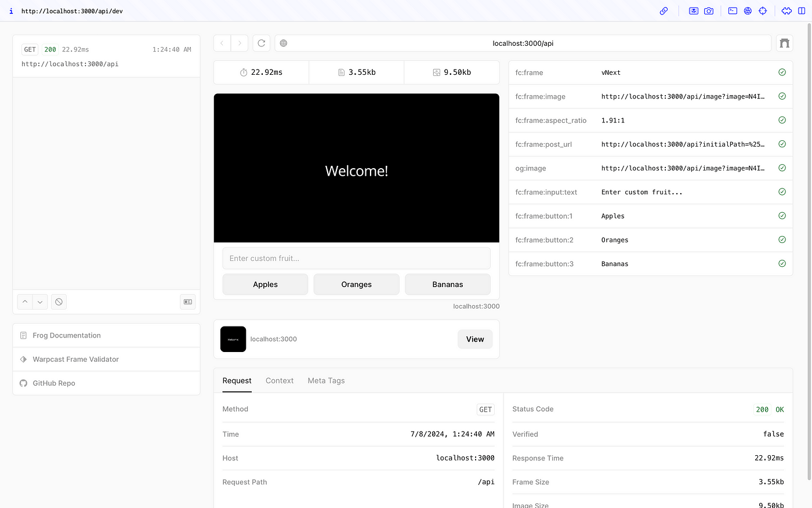Click the crosshair target icon in top bar
This screenshot has height=508, width=812.
763,11
